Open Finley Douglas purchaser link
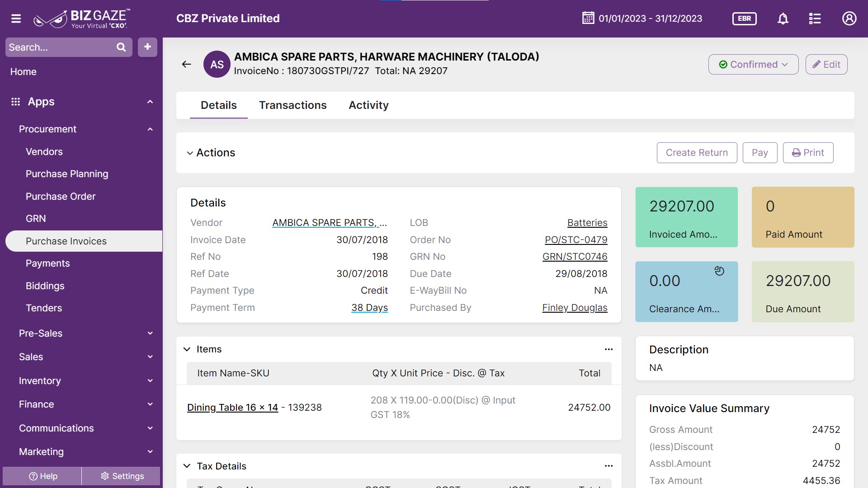Screen dimensions: 868x488 (575, 308)
